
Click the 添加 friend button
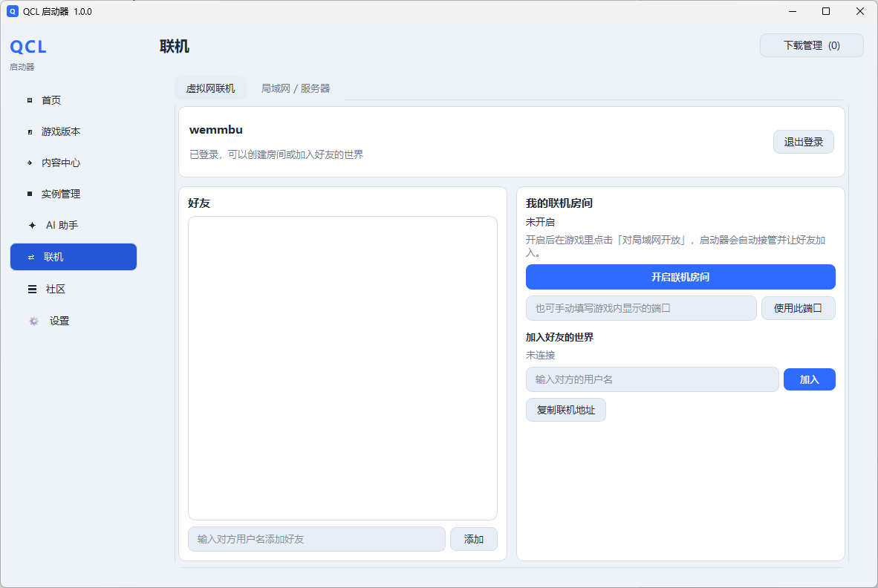[474, 539]
